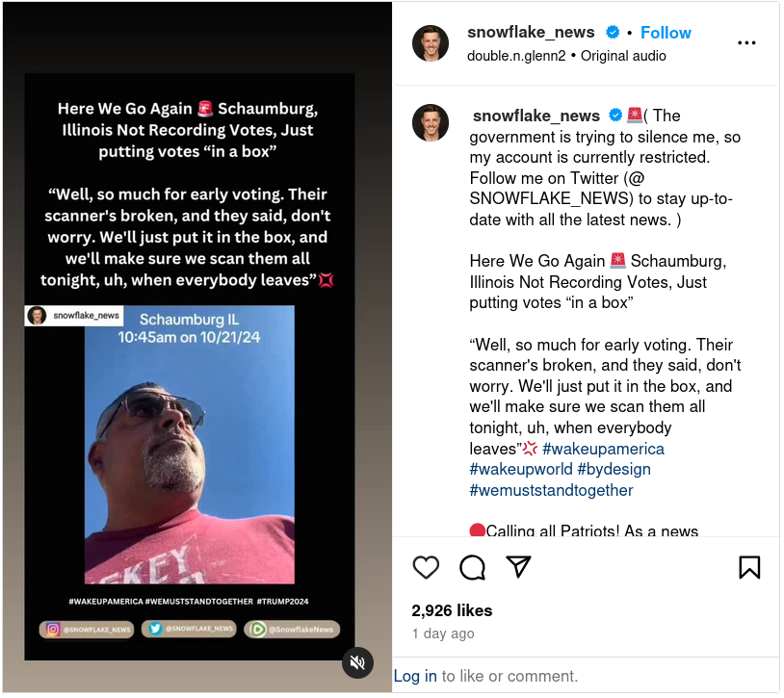Open comments via speech bubble icon
The width and height of the screenshot is (784, 698).
[x=473, y=568]
